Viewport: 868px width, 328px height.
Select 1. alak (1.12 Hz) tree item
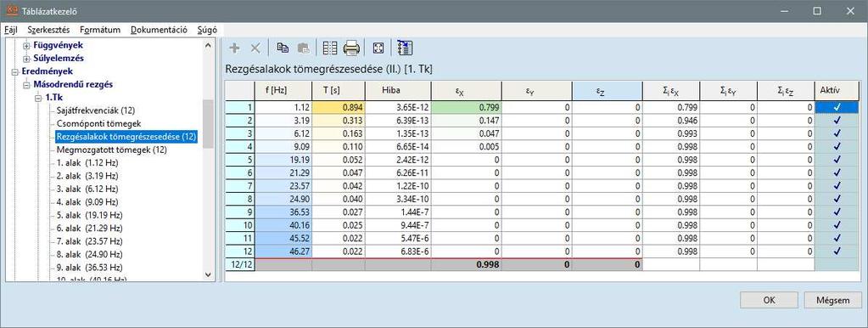click(87, 163)
